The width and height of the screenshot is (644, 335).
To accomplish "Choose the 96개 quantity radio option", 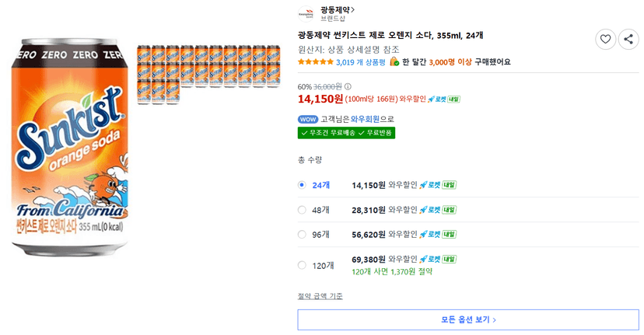I will [302, 235].
